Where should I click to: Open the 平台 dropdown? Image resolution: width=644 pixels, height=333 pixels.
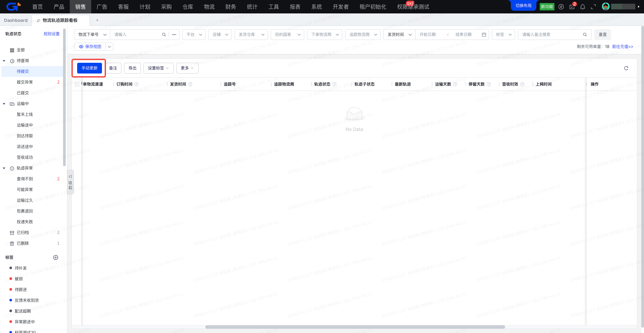tap(194, 35)
